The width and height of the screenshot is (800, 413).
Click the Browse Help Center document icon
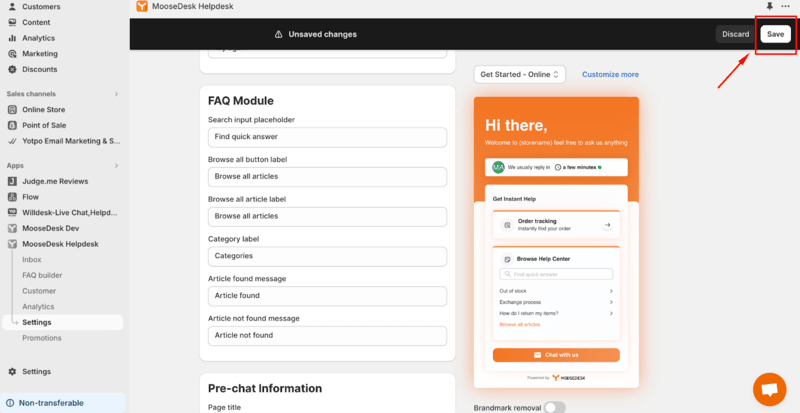(507, 259)
